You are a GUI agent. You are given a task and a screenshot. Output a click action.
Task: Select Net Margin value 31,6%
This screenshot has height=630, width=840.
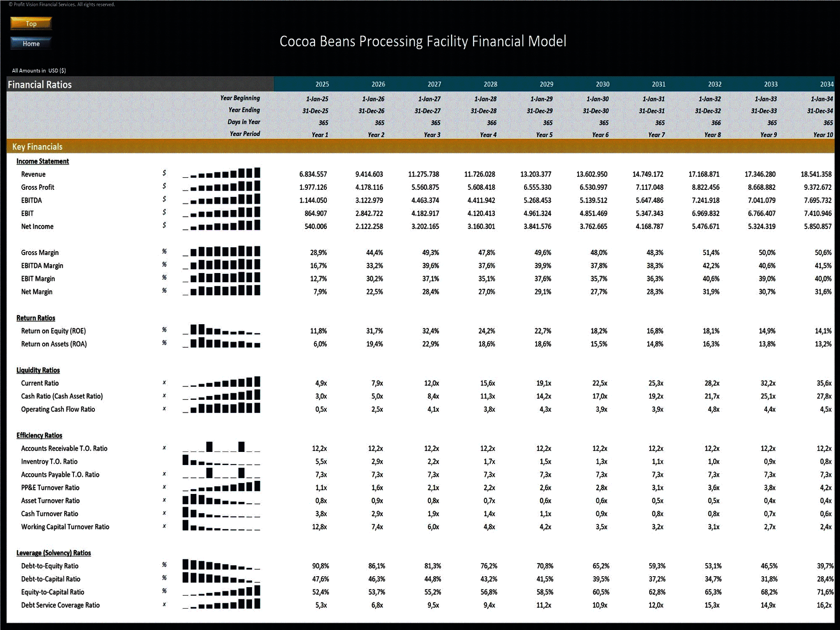click(823, 292)
